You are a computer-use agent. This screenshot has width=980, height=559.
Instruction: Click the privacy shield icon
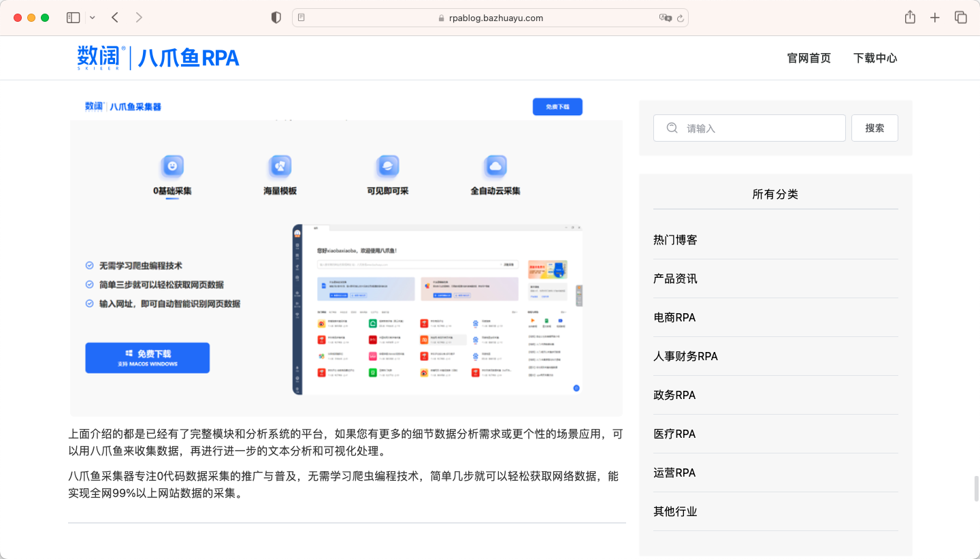pyautogui.click(x=276, y=18)
